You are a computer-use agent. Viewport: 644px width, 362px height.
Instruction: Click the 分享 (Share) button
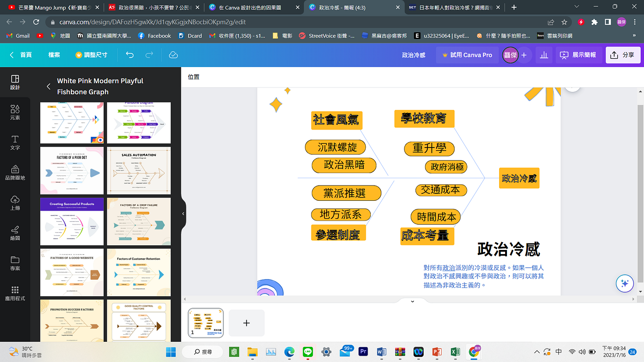623,55
